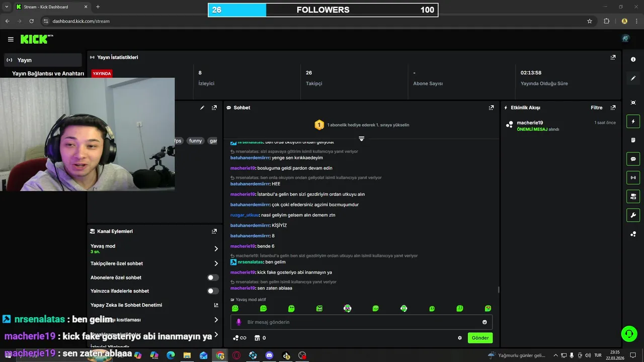Toggle the chat bubble widget in right sidebar
Screen dimensions: 644x362
pos(633,159)
